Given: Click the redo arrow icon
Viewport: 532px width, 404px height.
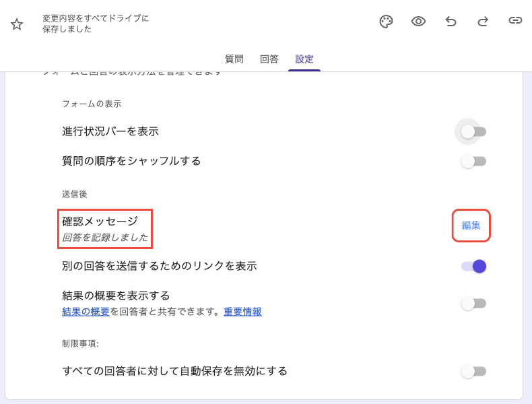Looking at the screenshot, I should point(483,22).
